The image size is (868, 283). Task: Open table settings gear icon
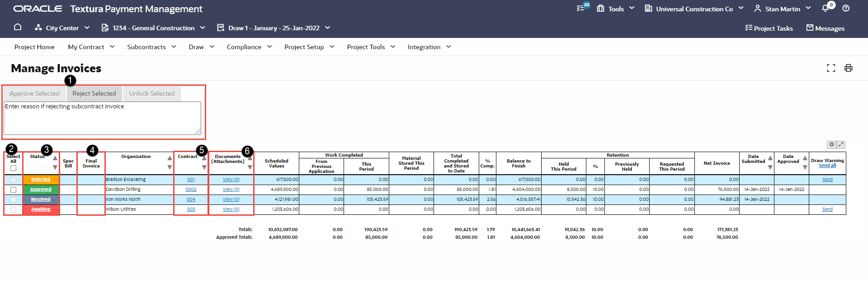coord(831,144)
